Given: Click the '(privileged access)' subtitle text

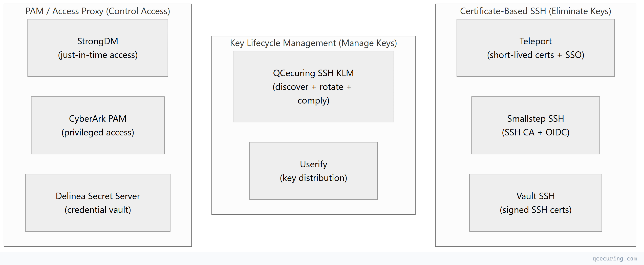Looking at the screenshot, I should tap(98, 132).
